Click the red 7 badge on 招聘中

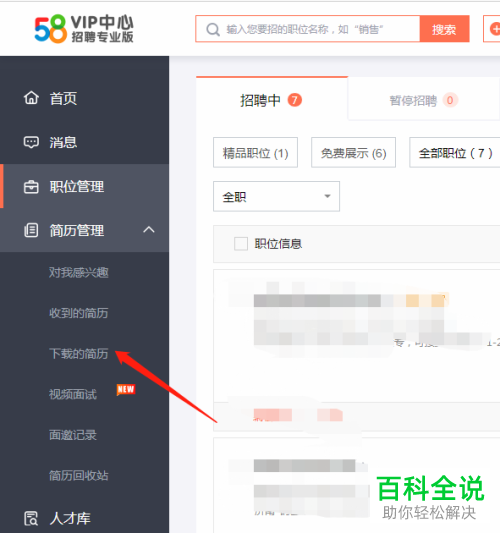click(295, 100)
